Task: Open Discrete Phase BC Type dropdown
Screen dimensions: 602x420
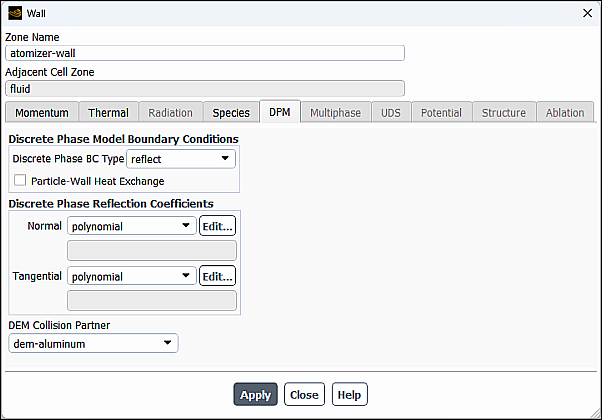Action: pyautogui.click(x=181, y=158)
